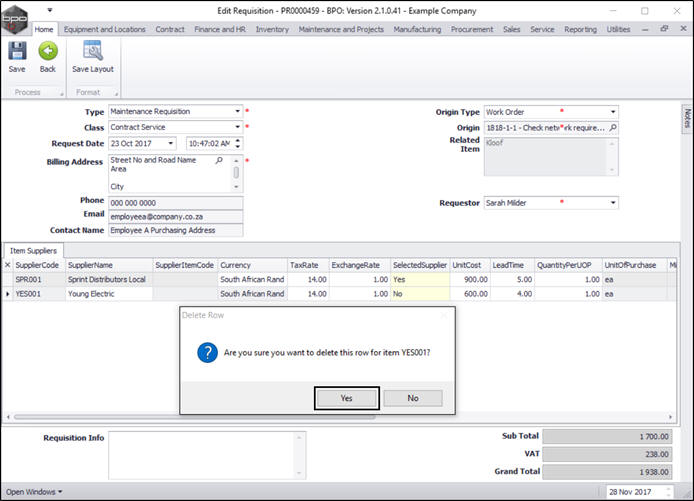Click the green Back arrow icon

coord(48,51)
